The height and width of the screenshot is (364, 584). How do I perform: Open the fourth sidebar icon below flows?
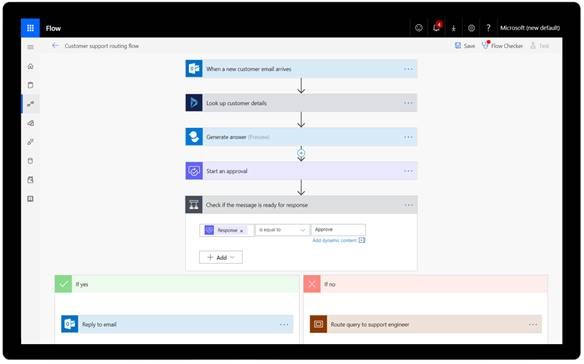[31, 123]
